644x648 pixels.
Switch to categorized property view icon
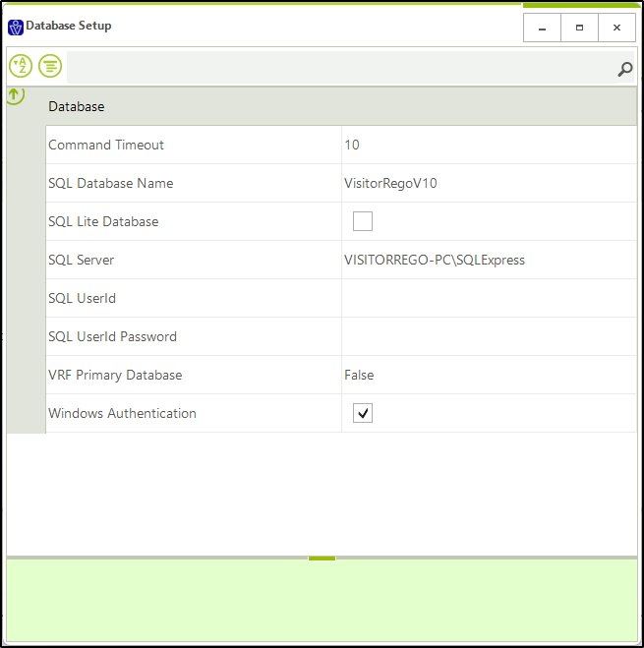pos(50,66)
